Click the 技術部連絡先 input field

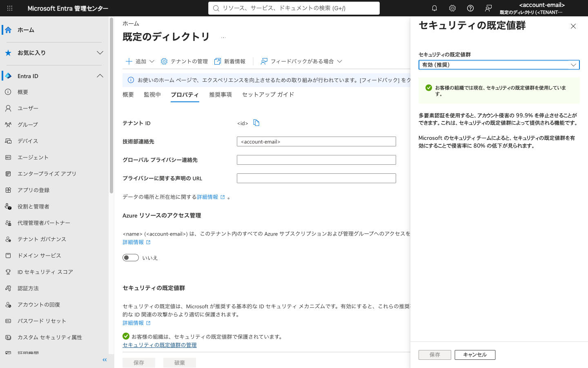tap(316, 141)
